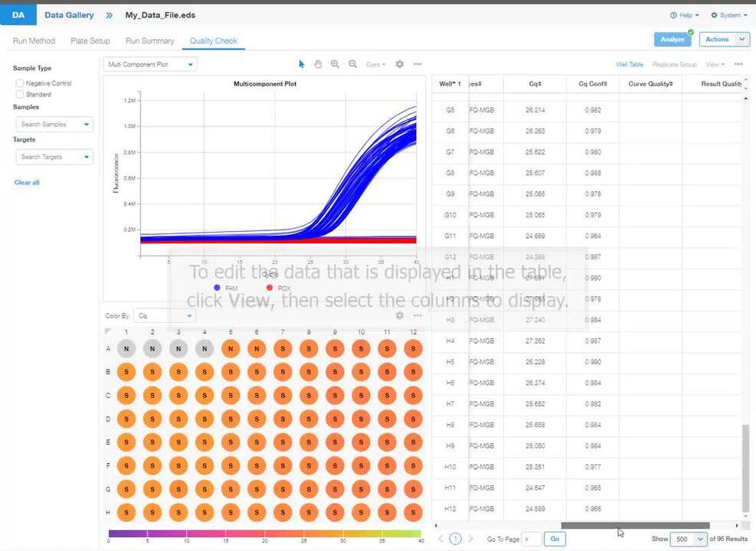
Task: Expand the Multi Component Plot dropdown
Action: pyautogui.click(x=150, y=64)
